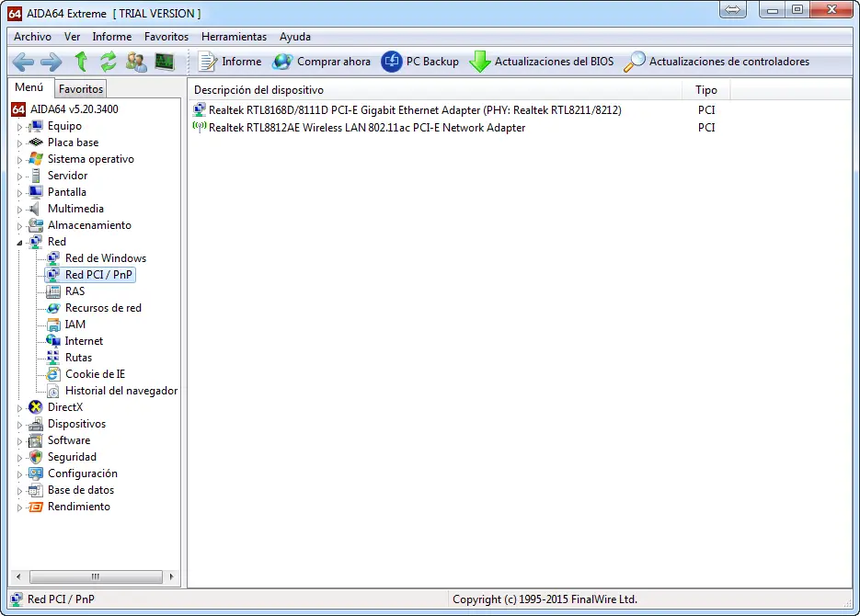Open the Favoritos menu
This screenshot has width=860, height=616.
[166, 37]
